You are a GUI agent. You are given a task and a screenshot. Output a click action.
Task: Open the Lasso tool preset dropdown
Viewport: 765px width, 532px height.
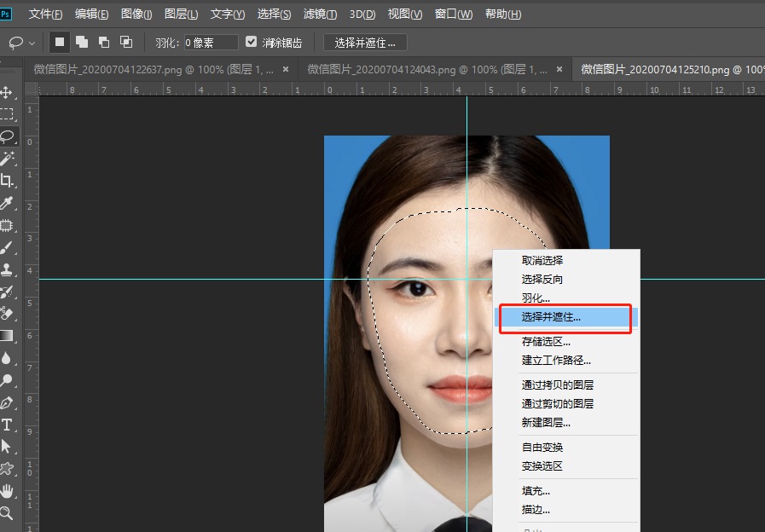point(32,43)
